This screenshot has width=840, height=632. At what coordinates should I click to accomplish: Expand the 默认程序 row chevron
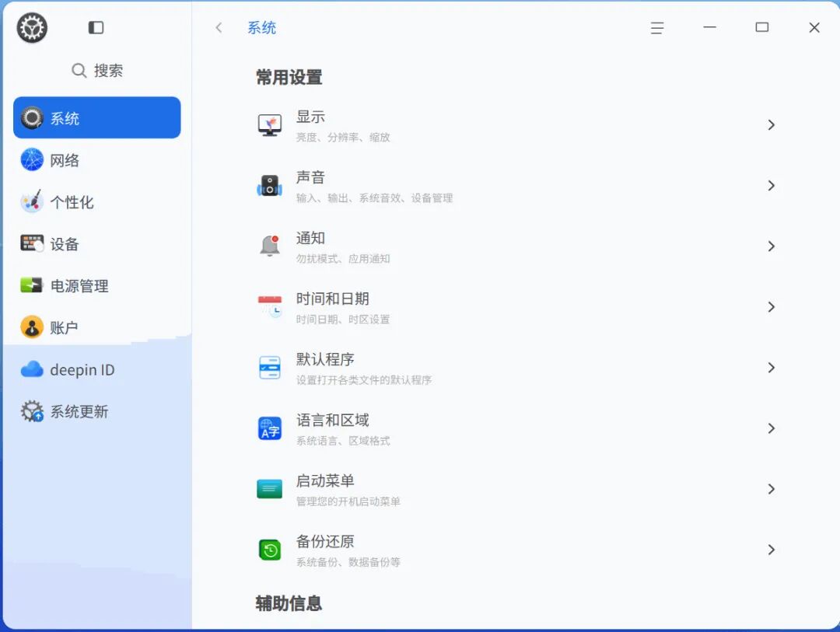(771, 368)
